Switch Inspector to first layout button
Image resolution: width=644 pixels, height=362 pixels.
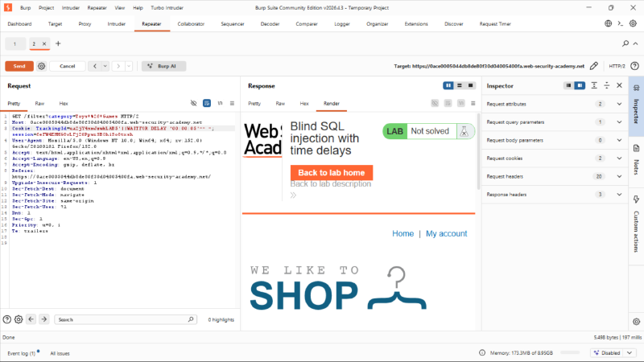click(x=568, y=85)
